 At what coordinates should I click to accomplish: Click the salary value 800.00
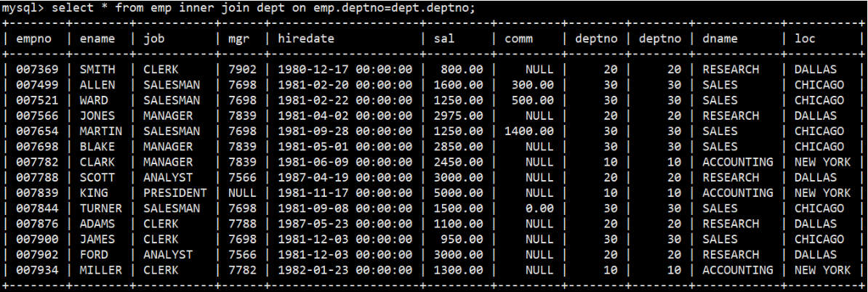pyautogui.click(x=462, y=70)
